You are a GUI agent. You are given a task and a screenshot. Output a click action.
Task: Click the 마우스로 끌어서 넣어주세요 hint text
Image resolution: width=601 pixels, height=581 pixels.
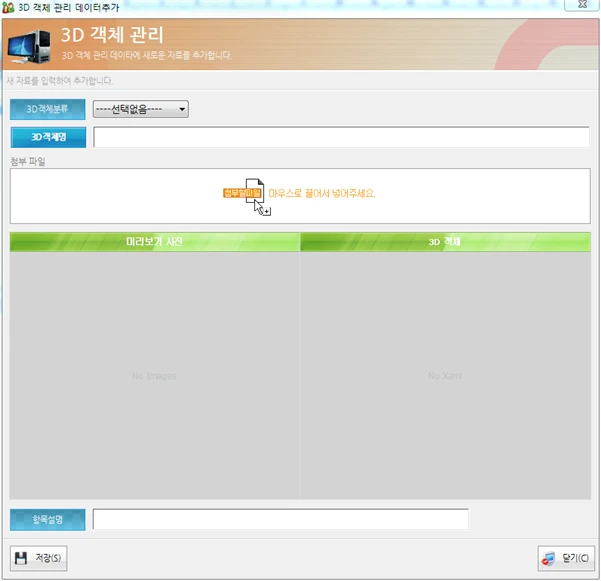(x=322, y=193)
